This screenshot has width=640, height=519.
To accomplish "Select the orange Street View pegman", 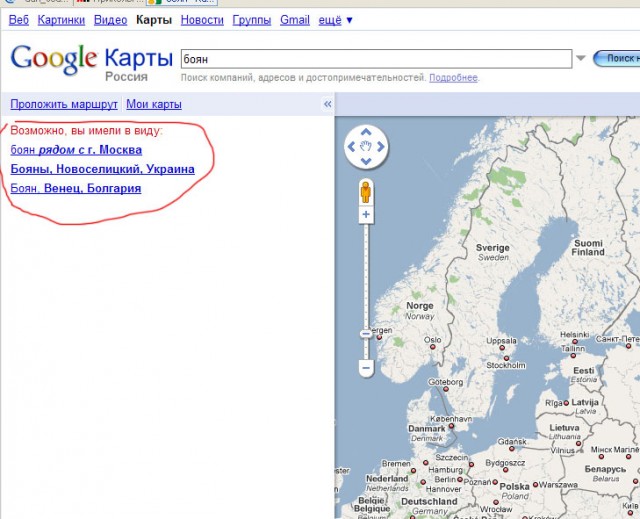I will 366,192.
